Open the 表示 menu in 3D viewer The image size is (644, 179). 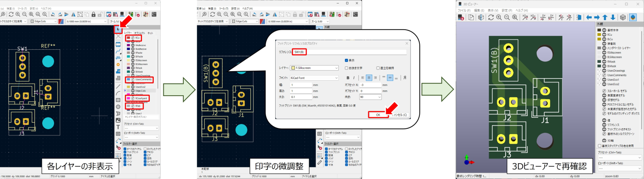pos(493,10)
